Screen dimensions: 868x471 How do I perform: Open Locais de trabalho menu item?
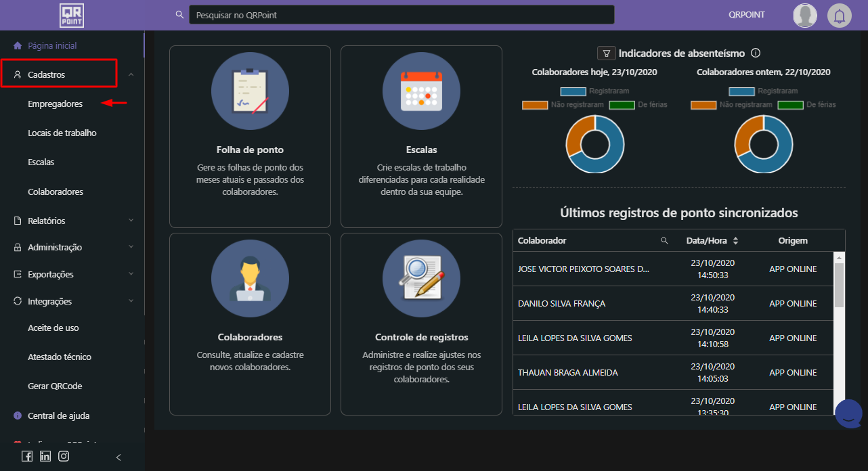(62, 133)
